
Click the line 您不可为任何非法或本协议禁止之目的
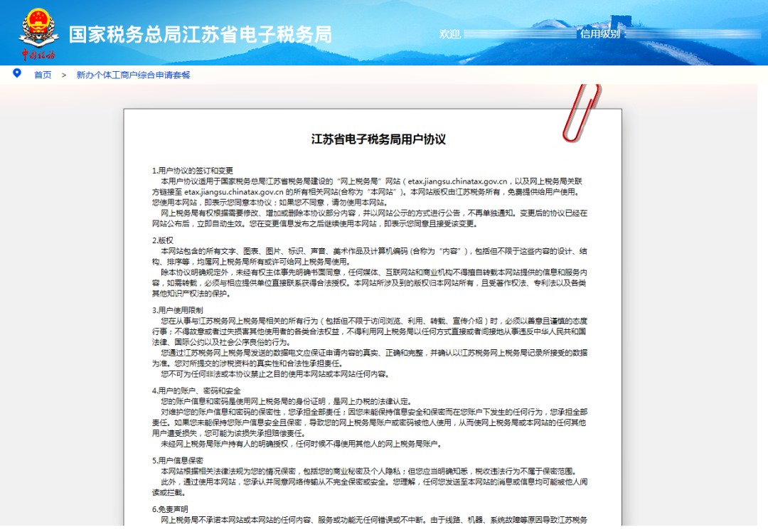276,374
